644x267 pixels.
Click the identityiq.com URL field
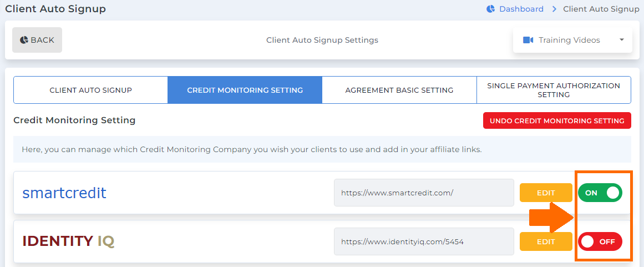click(x=424, y=241)
